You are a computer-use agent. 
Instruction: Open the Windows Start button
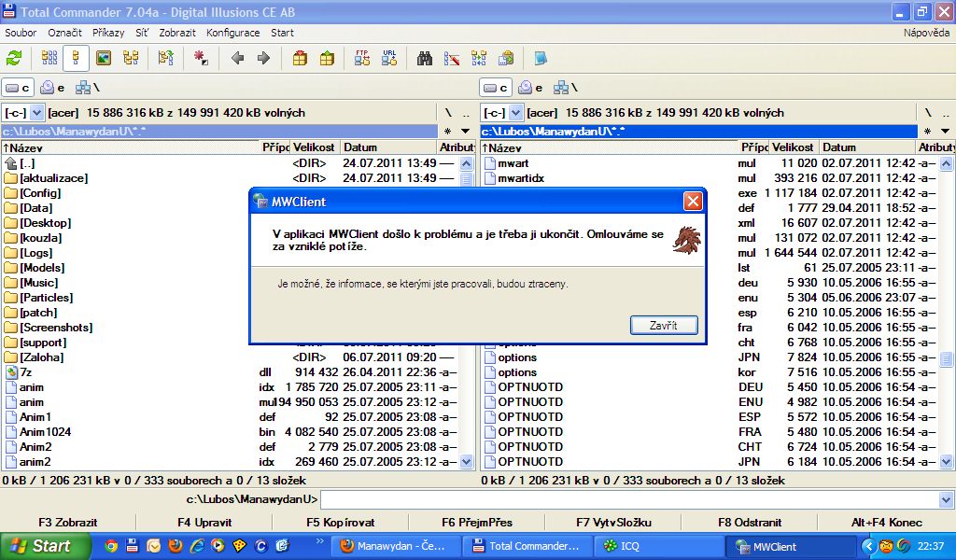click(x=45, y=546)
